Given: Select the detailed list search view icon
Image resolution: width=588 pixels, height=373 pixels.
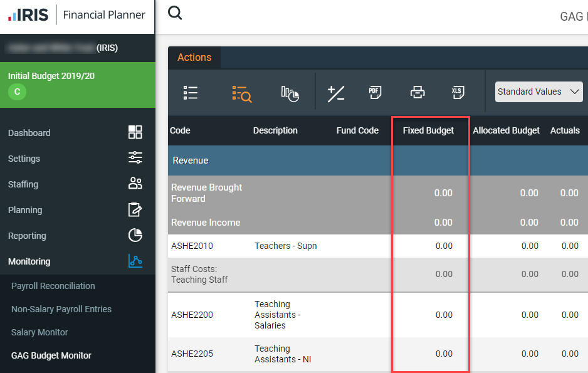Looking at the screenshot, I should [241, 93].
